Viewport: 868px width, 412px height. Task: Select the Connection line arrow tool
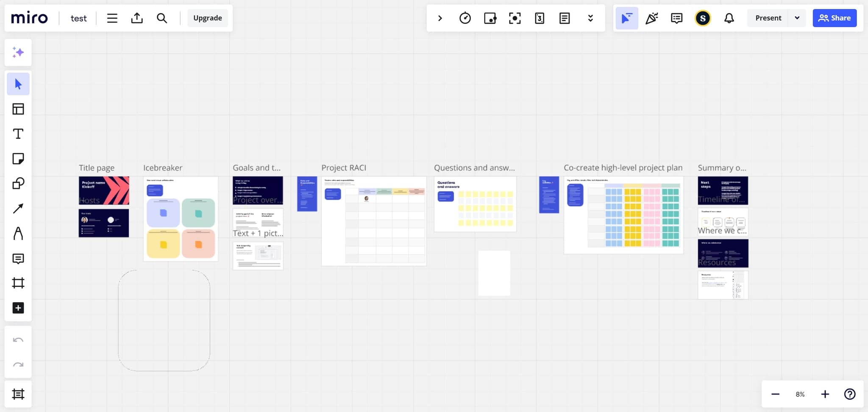tap(18, 209)
